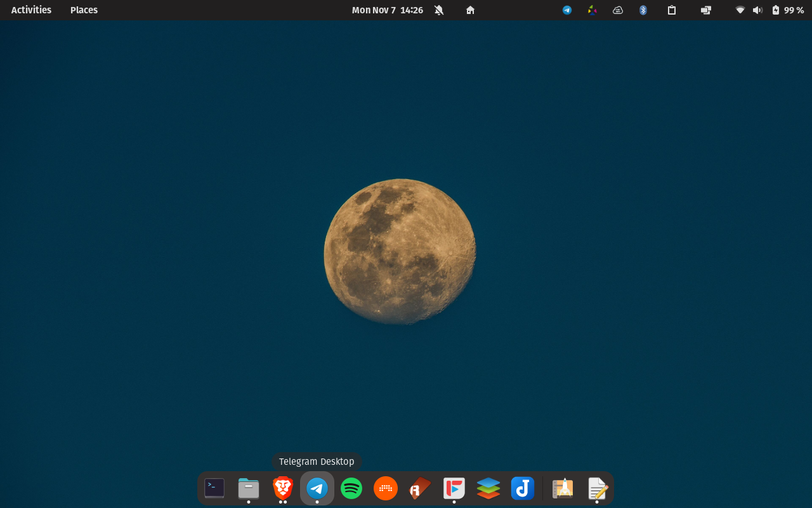Open FreeTube from the dock
Screen dimensions: 812x508
point(454,488)
